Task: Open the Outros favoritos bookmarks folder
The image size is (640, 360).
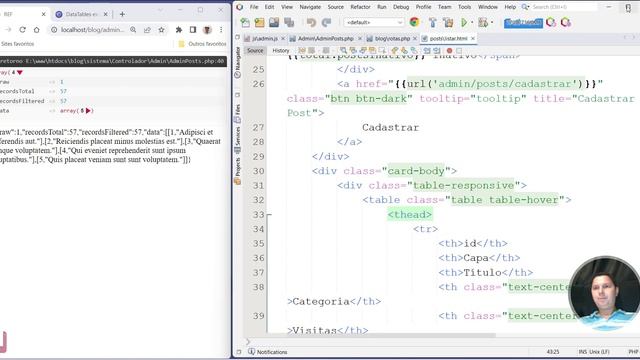Action: tap(202, 44)
